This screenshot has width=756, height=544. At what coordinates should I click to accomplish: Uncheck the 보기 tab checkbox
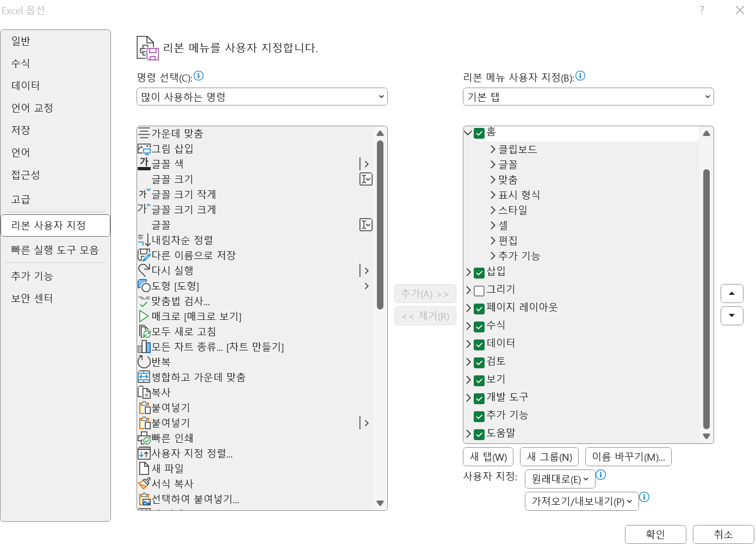(479, 380)
